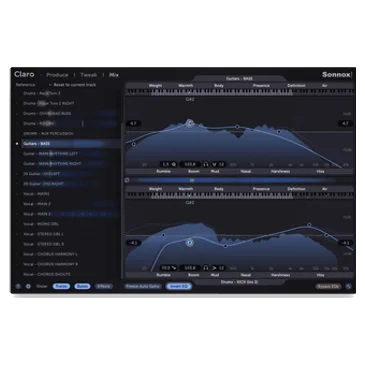Click the Reset EQs button
Image resolution: width=365 pixels, height=365 pixels.
[328, 286]
